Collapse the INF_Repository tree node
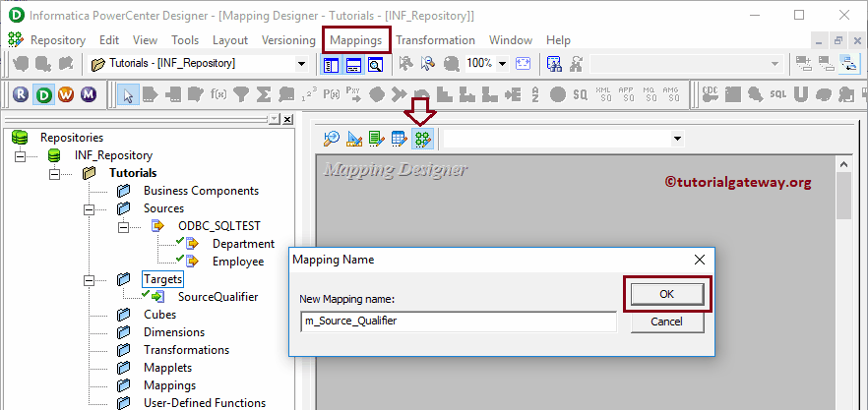Image resolution: width=868 pixels, height=410 pixels. point(20,155)
